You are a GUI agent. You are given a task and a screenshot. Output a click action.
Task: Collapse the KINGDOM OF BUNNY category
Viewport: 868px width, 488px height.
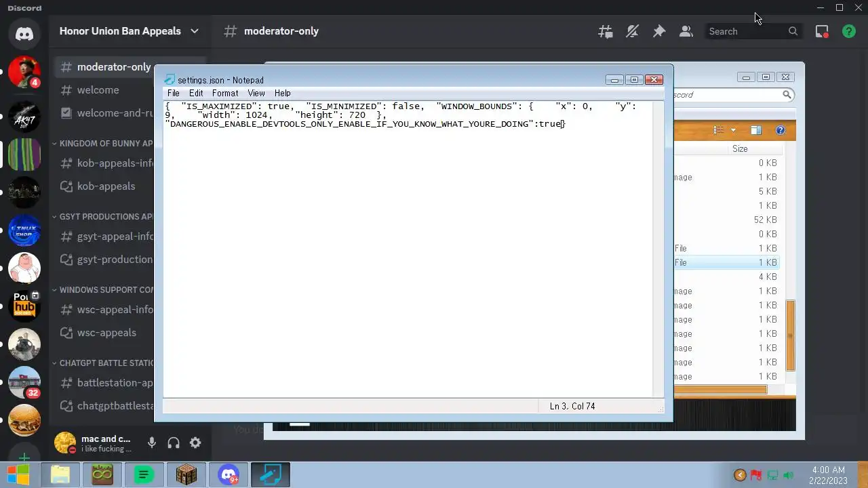[103, 144]
